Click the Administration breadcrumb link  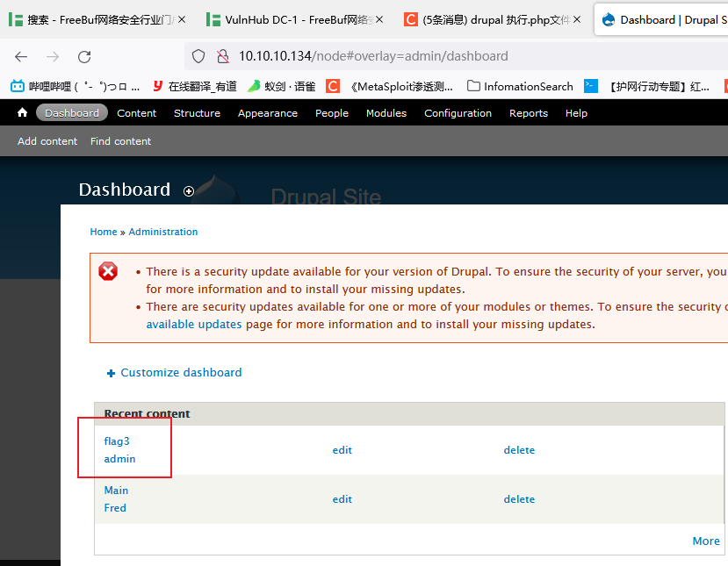(x=163, y=232)
